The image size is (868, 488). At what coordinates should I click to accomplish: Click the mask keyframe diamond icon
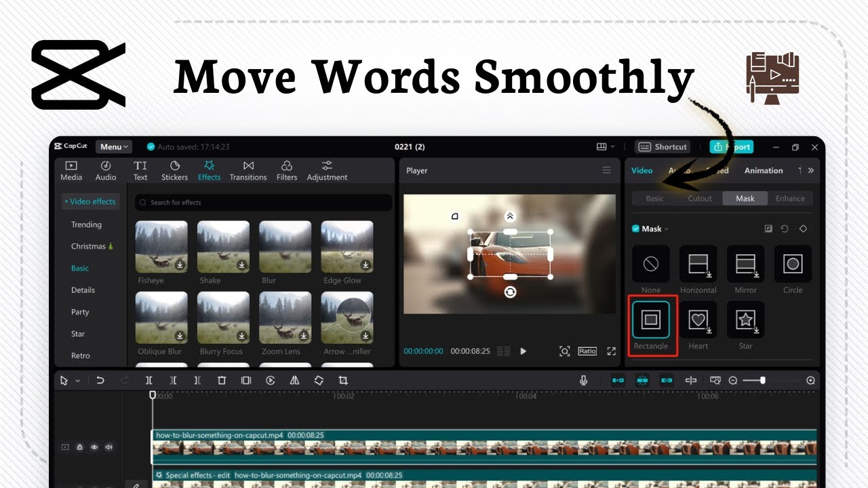point(803,228)
